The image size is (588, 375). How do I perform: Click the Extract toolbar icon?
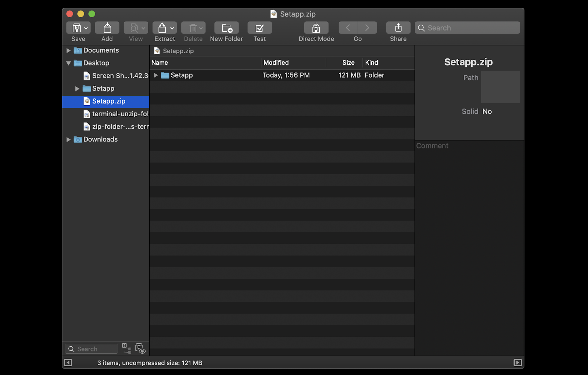point(162,28)
